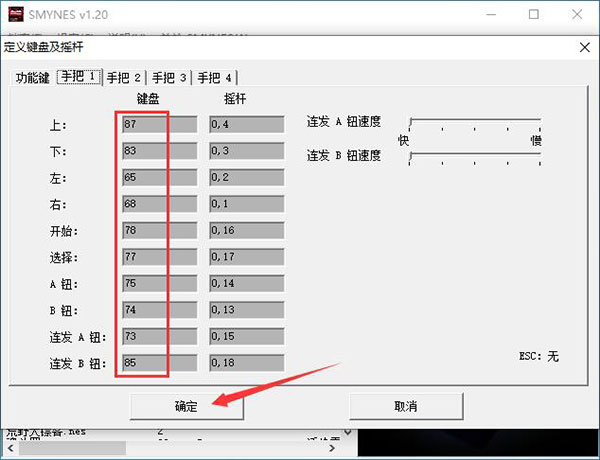Viewport: 600px width, 460px height.
Task: Click keyboard field for B 钮 value 74
Action: (160, 310)
